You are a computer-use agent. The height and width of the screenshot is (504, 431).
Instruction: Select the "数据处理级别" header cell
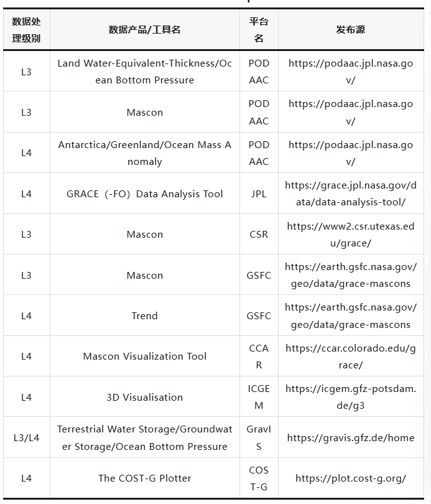coord(26,30)
